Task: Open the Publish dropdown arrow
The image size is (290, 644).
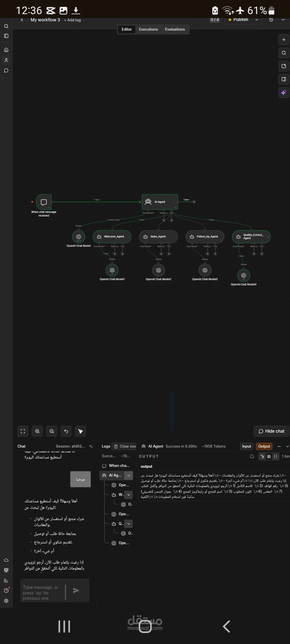Action: pos(257,19)
